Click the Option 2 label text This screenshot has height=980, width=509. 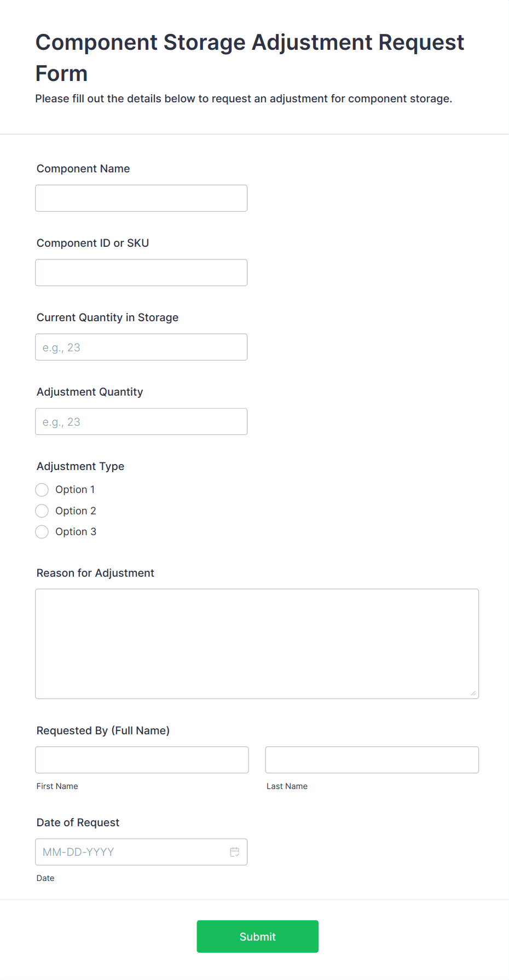pos(76,511)
